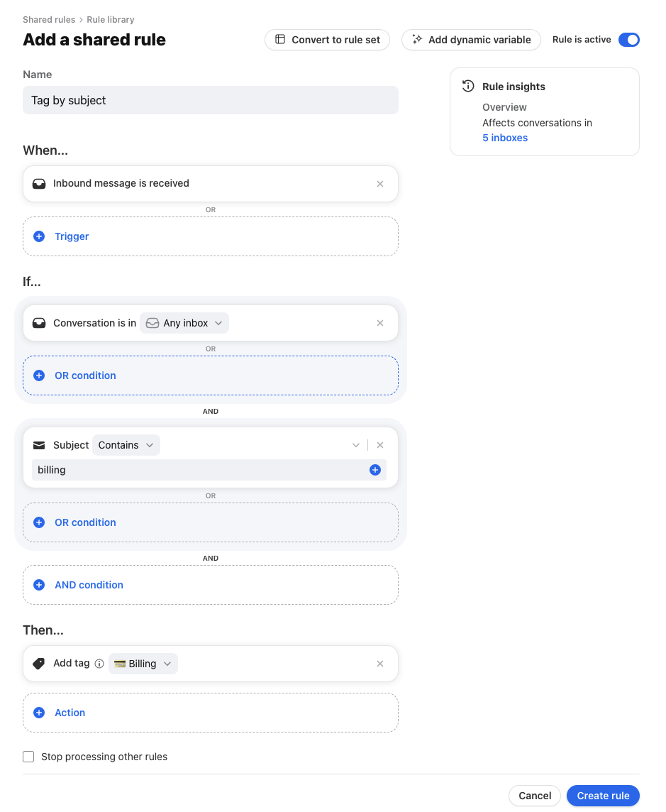The height and width of the screenshot is (812, 666).
Task: Open the Contains operator dropdown
Action: coord(126,445)
